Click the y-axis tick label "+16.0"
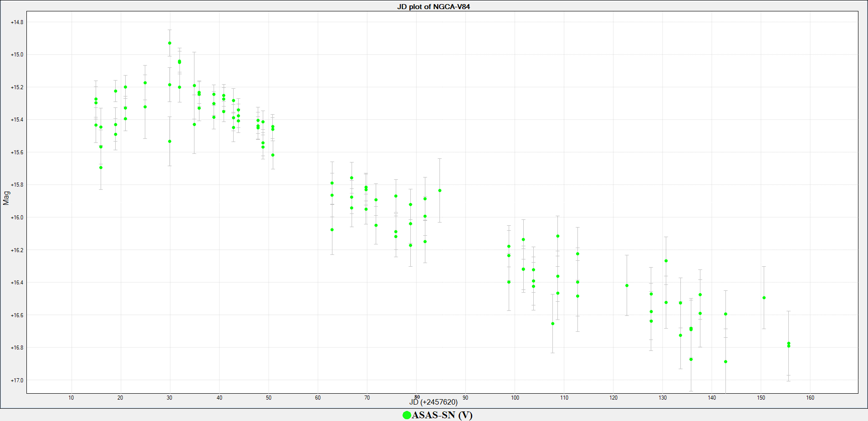The height and width of the screenshot is (421, 868). click(17, 218)
